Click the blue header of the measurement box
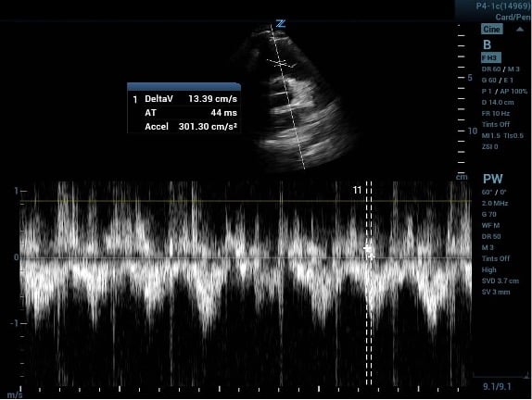Viewport: 532px width, 400px height. 184,86
